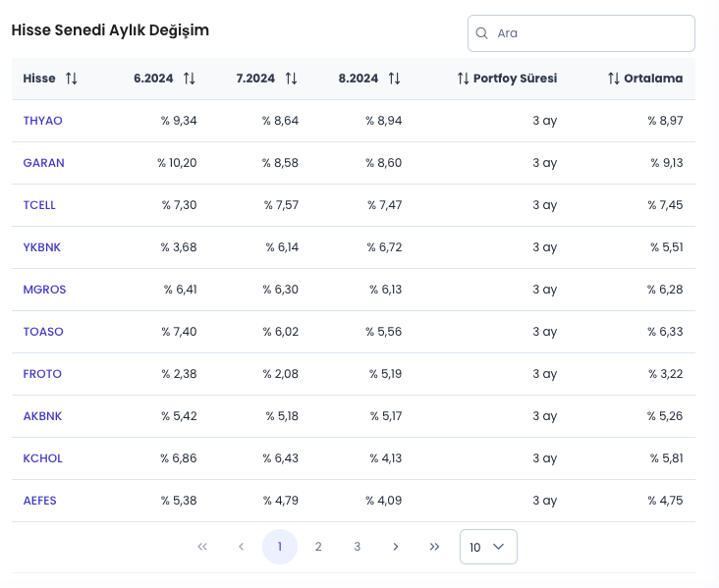The image size is (719, 588).
Task: Sort table by Hisse column icon
Action: pyautogui.click(x=71, y=79)
